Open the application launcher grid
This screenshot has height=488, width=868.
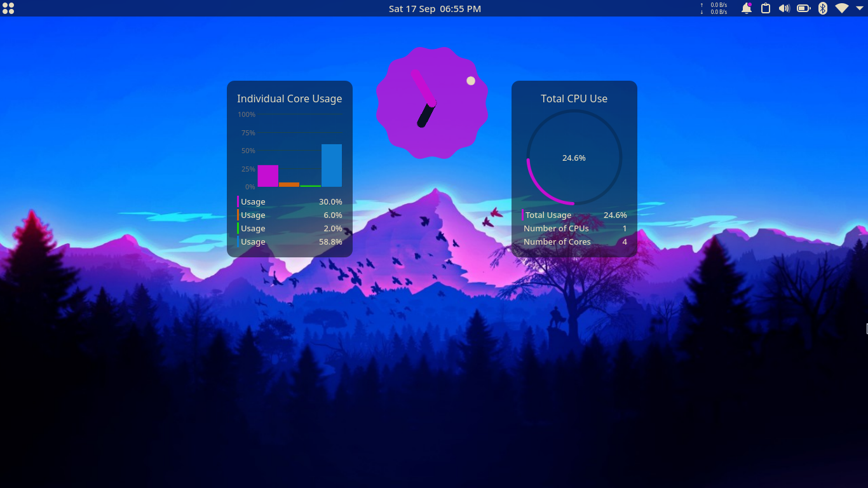pyautogui.click(x=8, y=8)
